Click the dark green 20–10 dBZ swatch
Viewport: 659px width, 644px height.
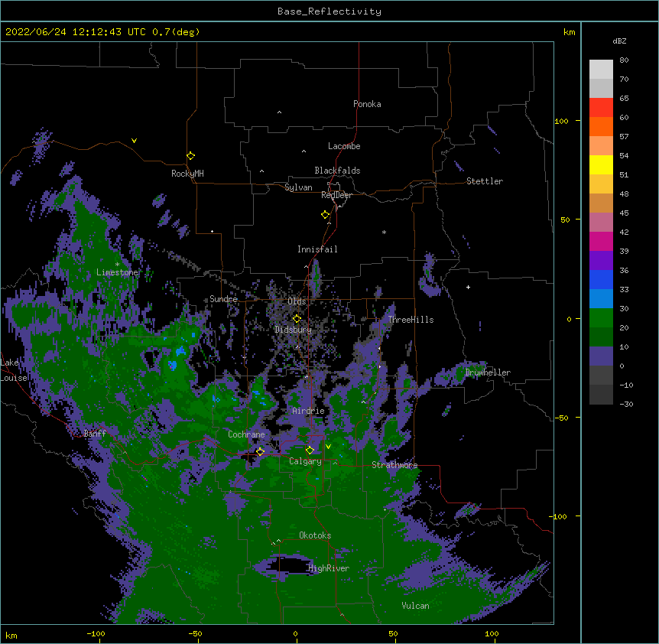tap(601, 337)
